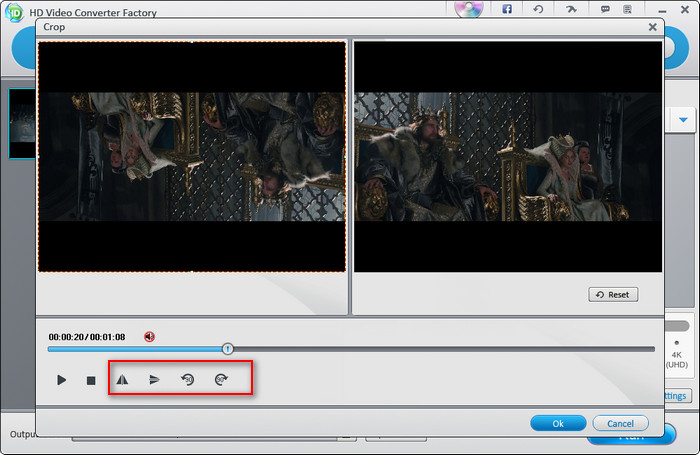Click the 00:00:20 / 00:01:08 time display
The height and width of the screenshot is (455, 700).
[x=87, y=337]
